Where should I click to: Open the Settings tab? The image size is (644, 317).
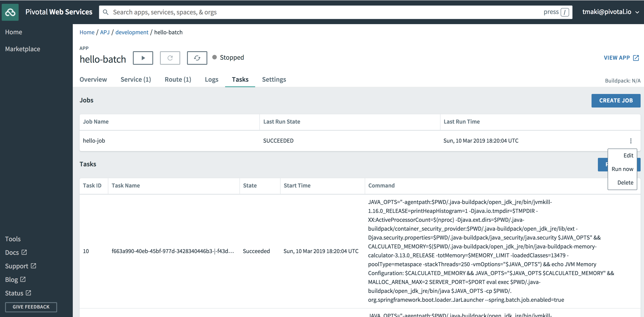(x=274, y=80)
